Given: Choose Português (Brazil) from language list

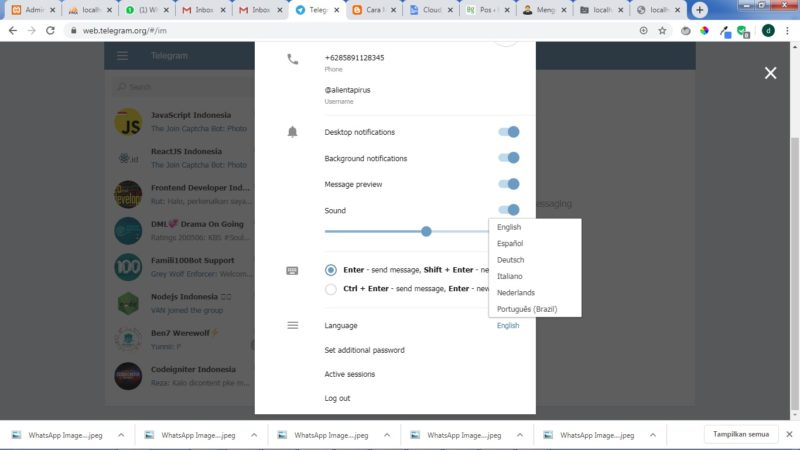Looking at the screenshot, I should (x=535, y=309).
